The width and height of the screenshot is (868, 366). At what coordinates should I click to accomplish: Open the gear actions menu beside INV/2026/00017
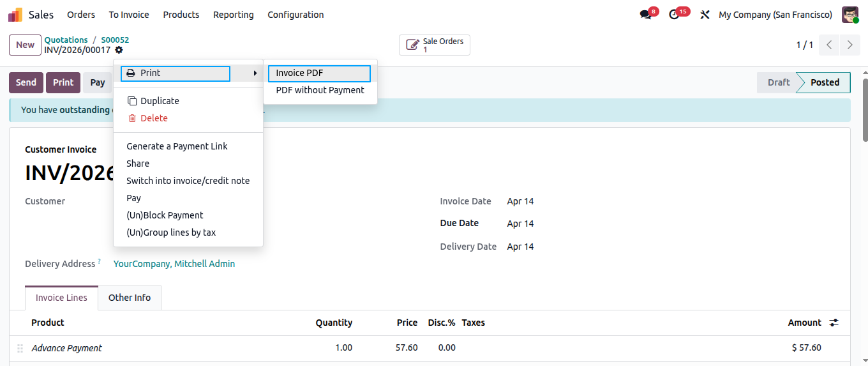click(x=119, y=50)
